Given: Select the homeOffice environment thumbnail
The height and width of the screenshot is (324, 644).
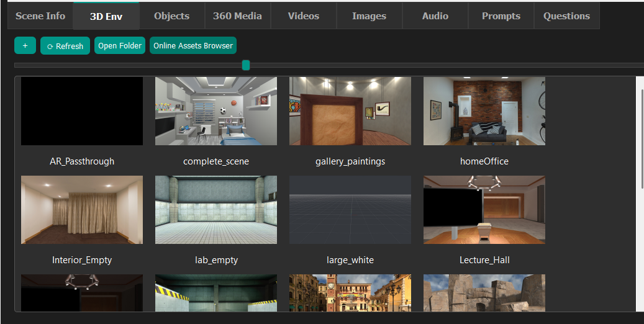Looking at the screenshot, I should 484,111.
